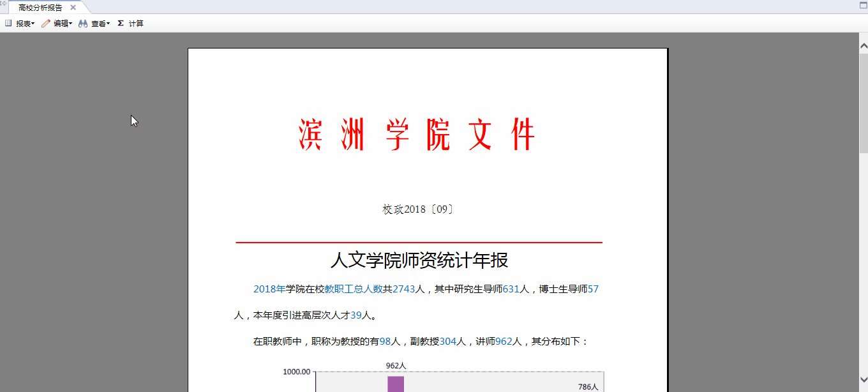Screen dimensions: 868x392
Task: Select the 编辑 menu item
Action: tap(63, 23)
